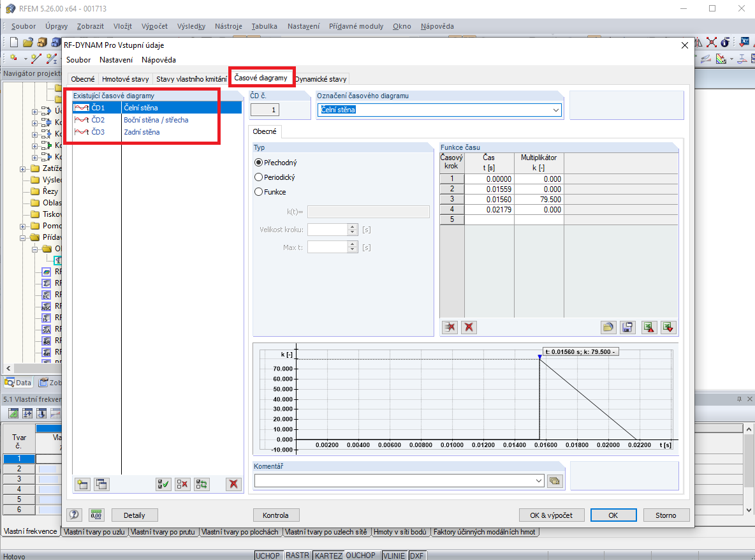Pick comment from list button
This screenshot has width=755, height=560.
(555, 480)
